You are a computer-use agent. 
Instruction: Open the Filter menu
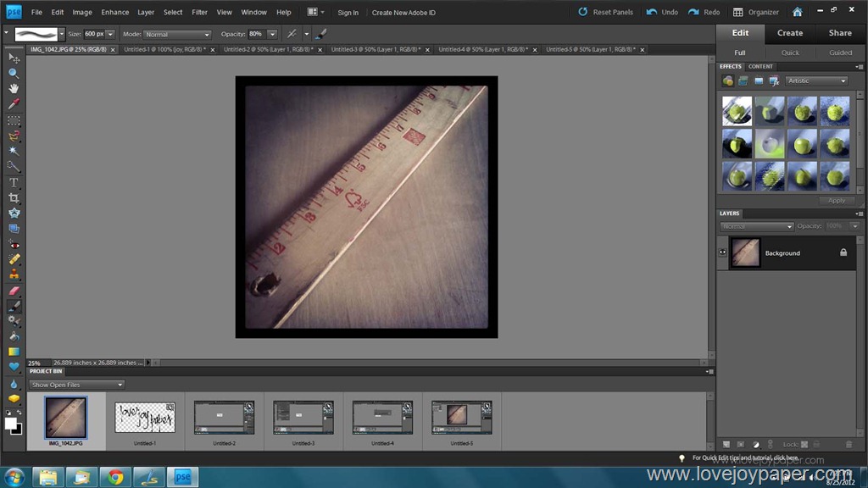(x=199, y=12)
